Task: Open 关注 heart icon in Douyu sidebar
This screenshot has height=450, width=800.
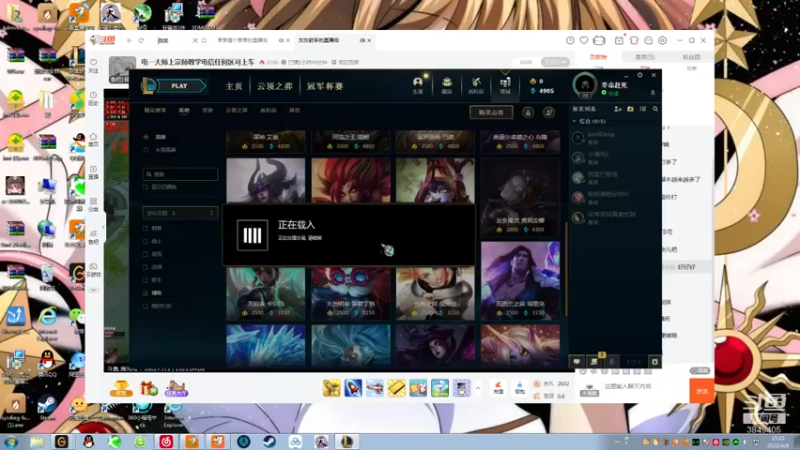Action: tap(93, 66)
